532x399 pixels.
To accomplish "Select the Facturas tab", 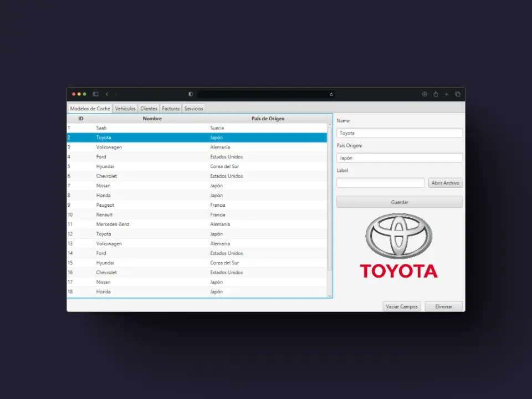I will click(x=171, y=109).
